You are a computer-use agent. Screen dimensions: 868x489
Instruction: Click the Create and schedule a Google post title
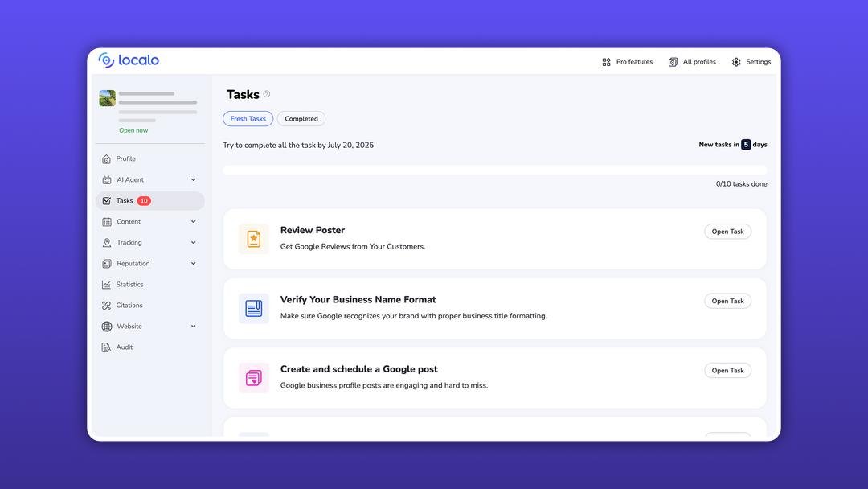point(358,369)
